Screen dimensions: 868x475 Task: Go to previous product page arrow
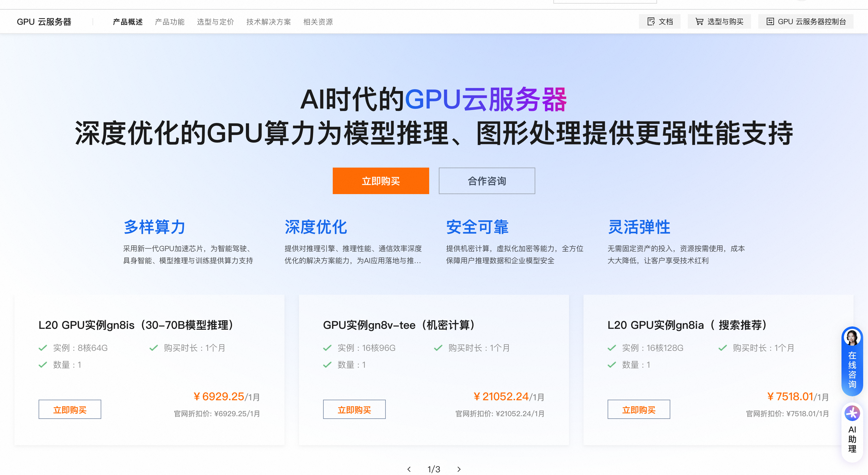[409, 469]
